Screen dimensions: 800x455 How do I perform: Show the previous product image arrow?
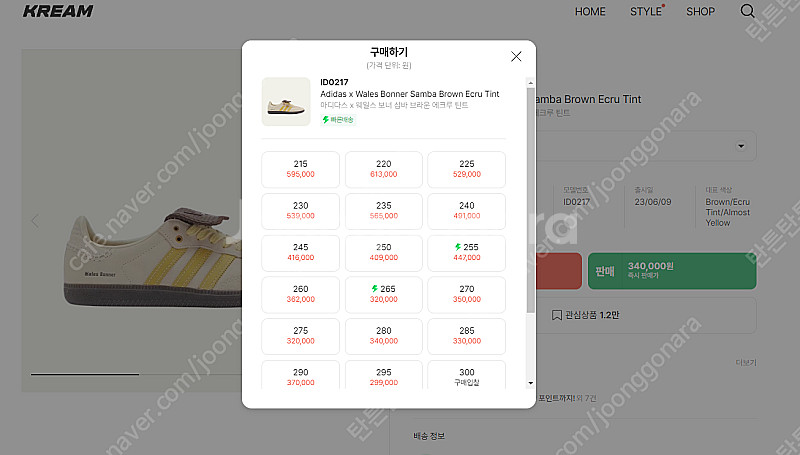click(35, 221)
